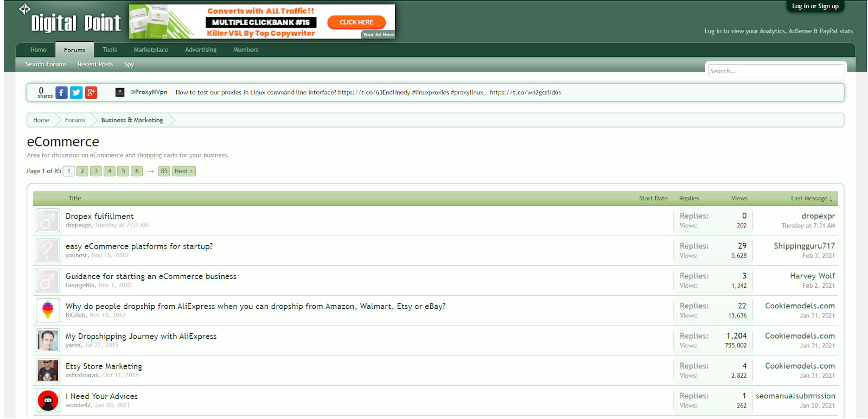
Task: Click Recent Posts sub-navigation link
Action: pyautogui.click(x=95, y=65)
